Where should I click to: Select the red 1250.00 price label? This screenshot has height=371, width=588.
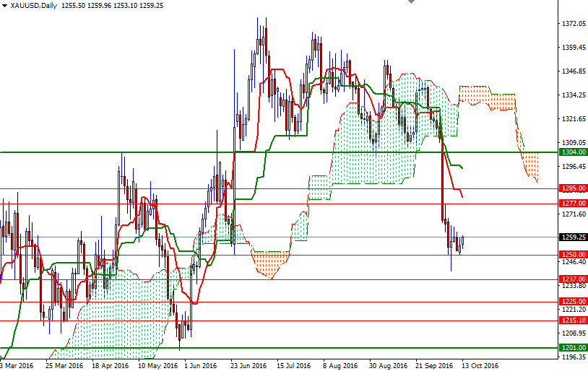pos(574,255)
